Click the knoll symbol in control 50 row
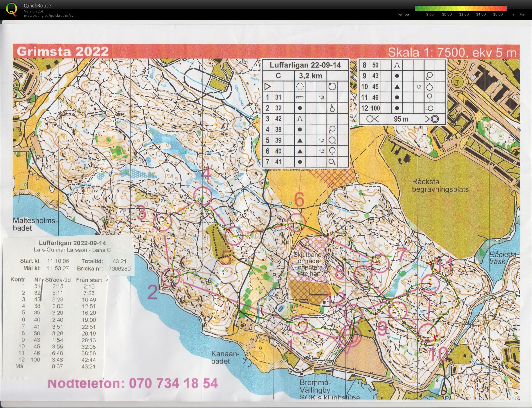This screenshot has width=532, height=408. point(397,65)
